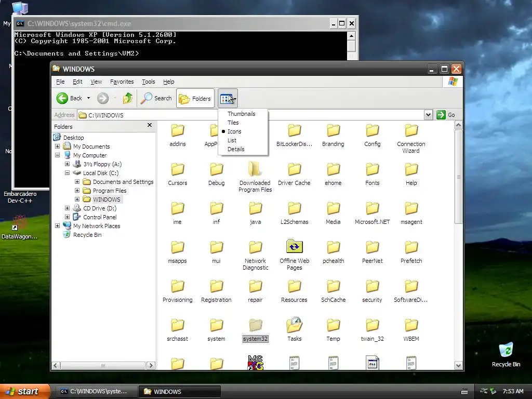Viewport: 532px width, 399px height.
Task: Close the Folders pane with X
Action: pyautogui.click(x=150, y=125)
